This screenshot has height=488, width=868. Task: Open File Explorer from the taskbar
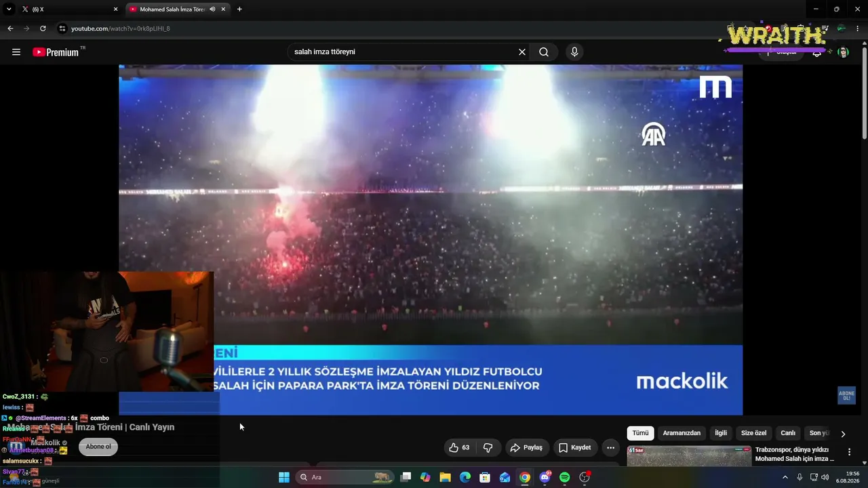[x=445, y=477]
